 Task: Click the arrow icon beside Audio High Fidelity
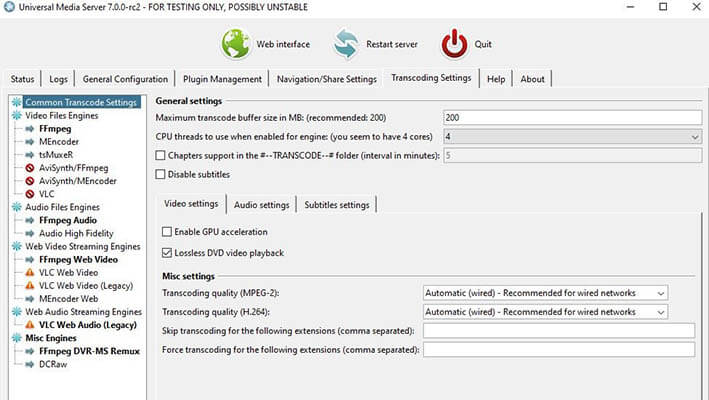[30, 234]
